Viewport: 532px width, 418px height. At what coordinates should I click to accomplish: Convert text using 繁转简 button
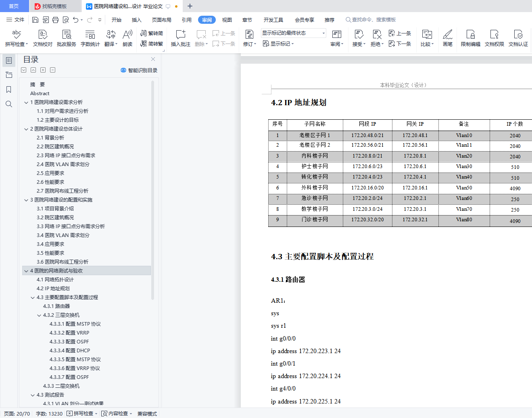coord(152,33)
